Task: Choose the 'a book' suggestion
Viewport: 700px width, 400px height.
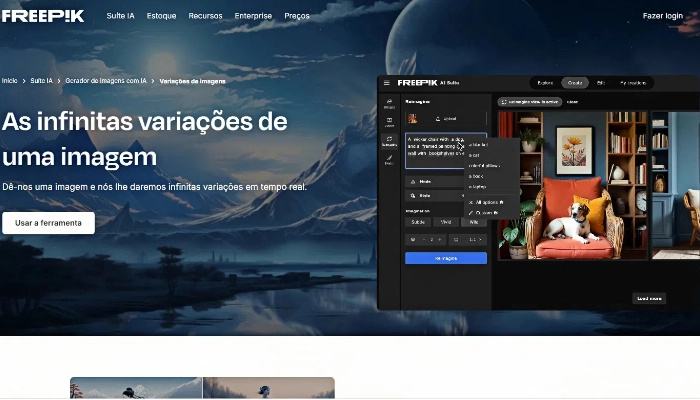Action: click(476, 176)
